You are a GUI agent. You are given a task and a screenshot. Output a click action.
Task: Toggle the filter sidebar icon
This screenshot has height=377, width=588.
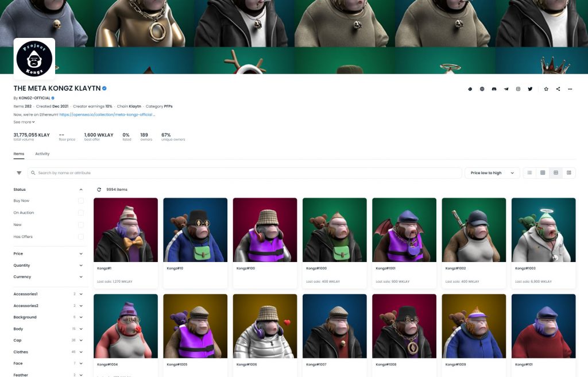[19, 173]
